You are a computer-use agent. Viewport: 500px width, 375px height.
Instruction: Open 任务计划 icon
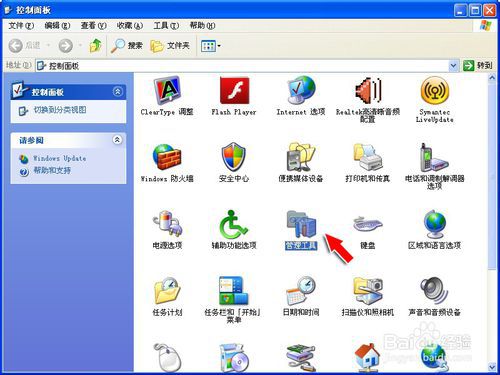[x=167, y=296]
